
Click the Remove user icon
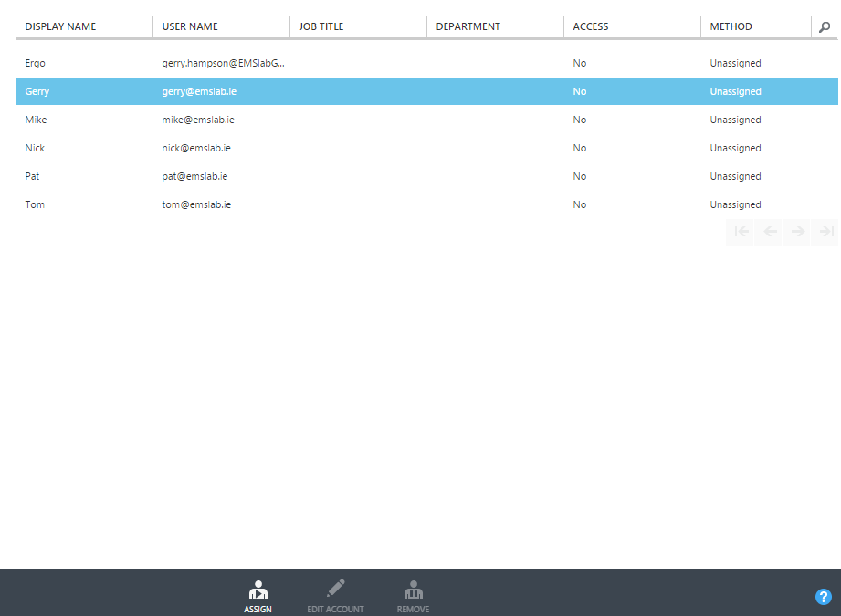tap(413, 594)
